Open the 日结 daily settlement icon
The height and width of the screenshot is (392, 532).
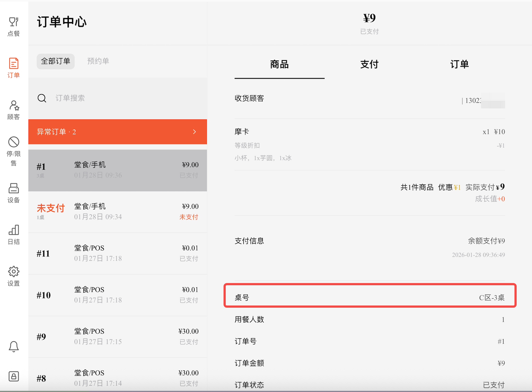tap(13, 234)
